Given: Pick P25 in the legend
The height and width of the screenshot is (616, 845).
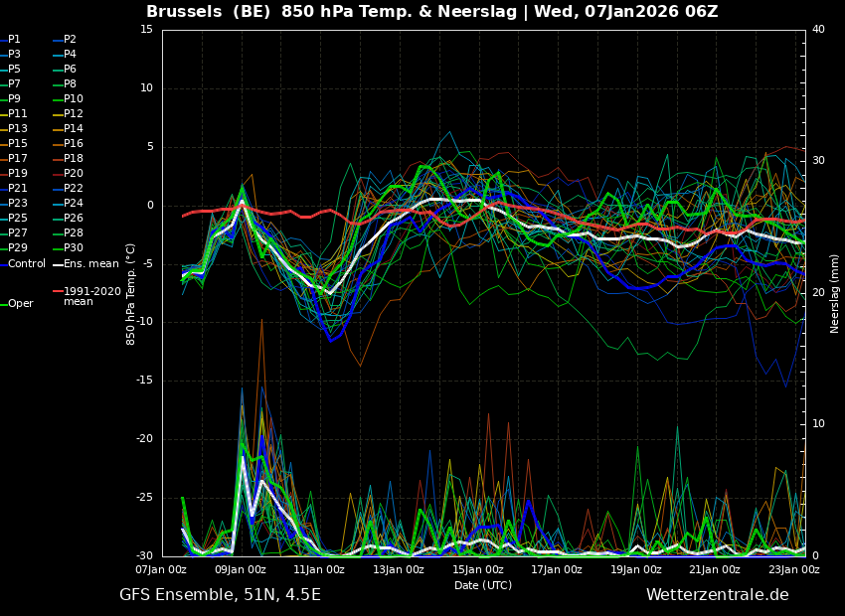Looking at the screenshot, I should 14,218.
